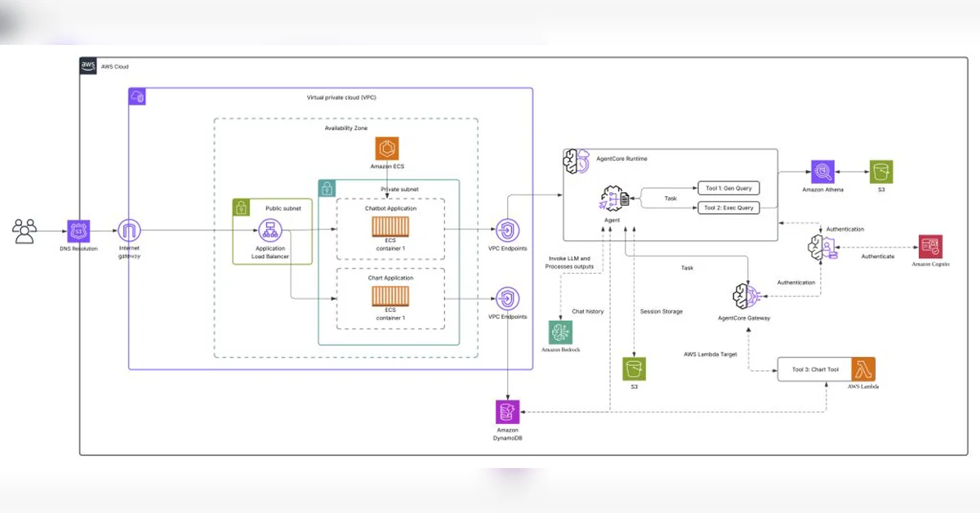The image size is (980, 513).
Task: Click the "AgentCore Runtime" title text
Action: (620, 158)
